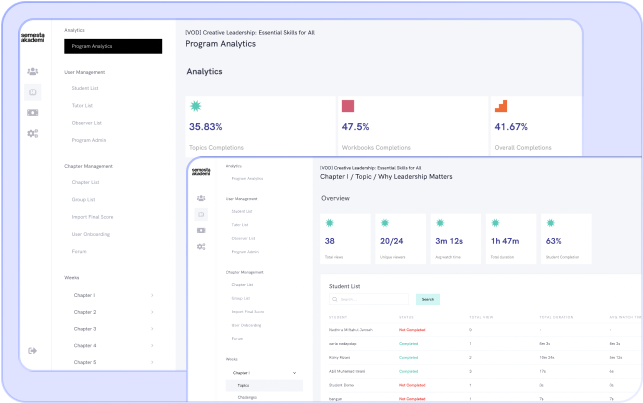Open Import Final Score in back window sidebar

tap(92, 217)
